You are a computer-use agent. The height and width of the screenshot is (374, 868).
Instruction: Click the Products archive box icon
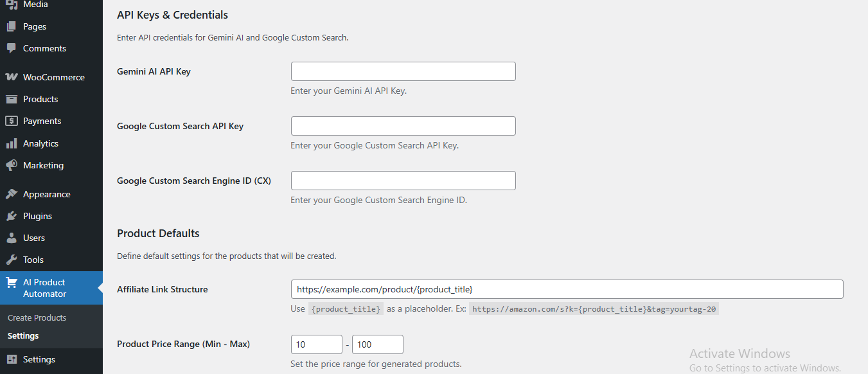(11, 99)
